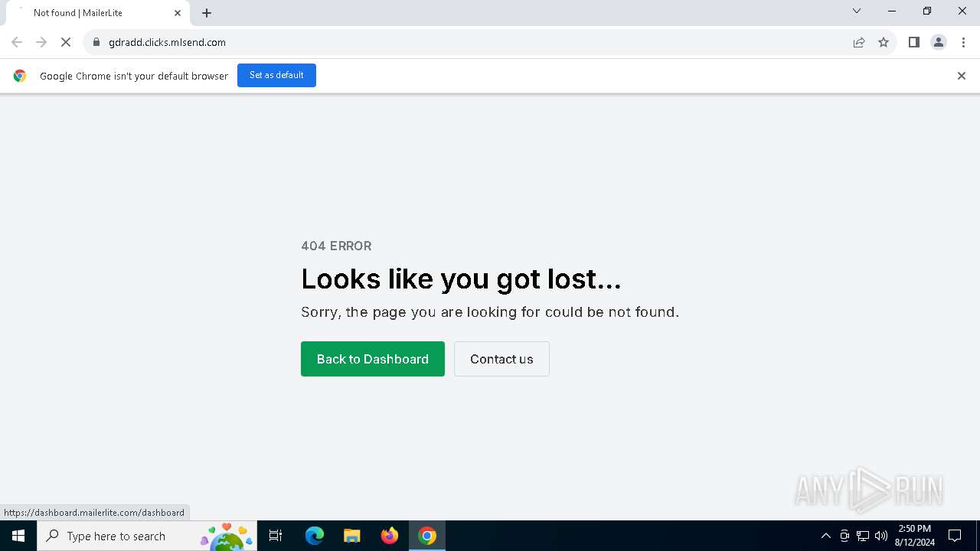980x551 pixels.
Task: Click the Back to Dashboard button
Action: click(x=372, y=359)
